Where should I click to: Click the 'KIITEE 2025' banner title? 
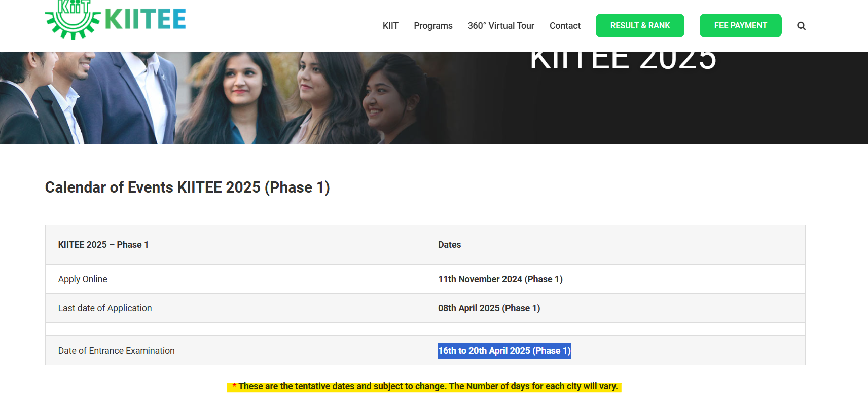click(623, 61)
